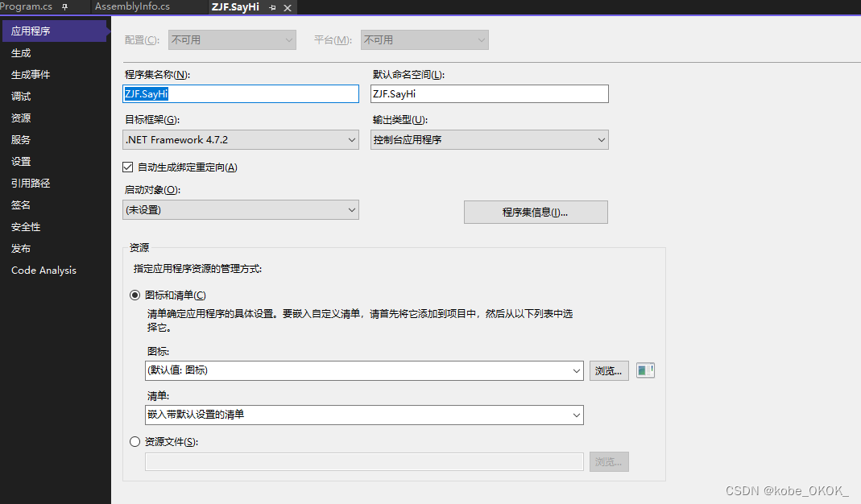Expand the 输出类型 dropdown
The width and height of the screenshot is (861, 504).
[x=489, y=140]
